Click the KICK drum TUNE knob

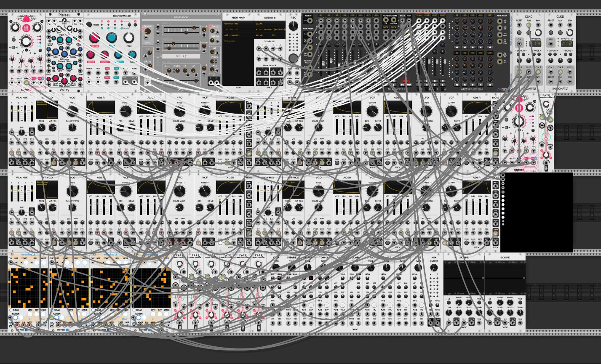[276, 268]
